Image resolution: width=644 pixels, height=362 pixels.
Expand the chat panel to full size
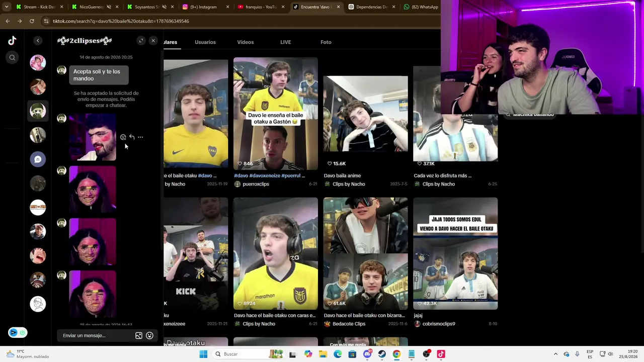[141, 41]
